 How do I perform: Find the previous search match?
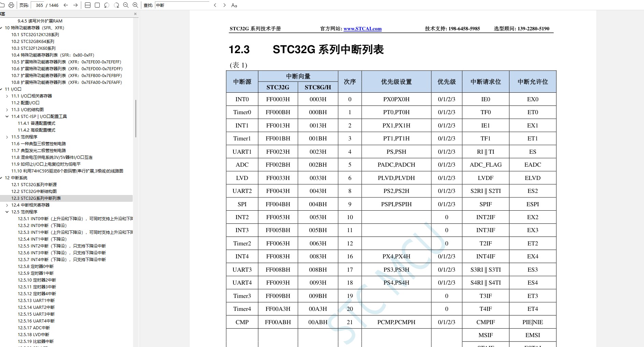215,5
